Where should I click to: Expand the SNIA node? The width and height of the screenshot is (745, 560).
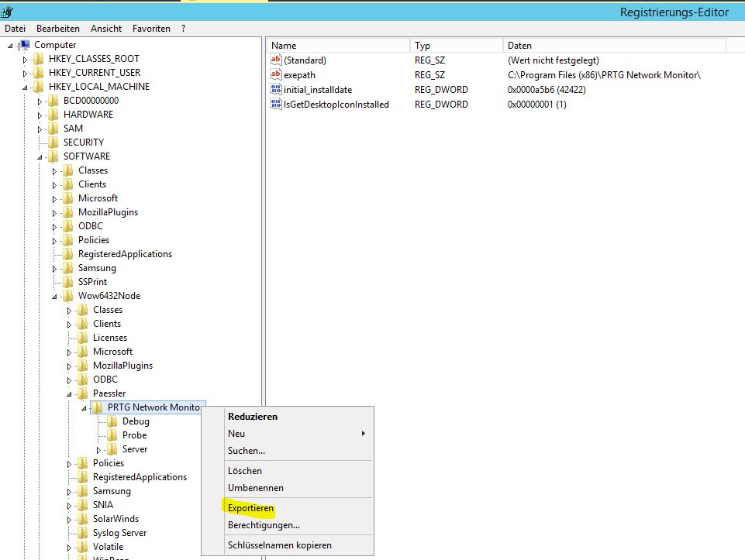tap(69, 506)
